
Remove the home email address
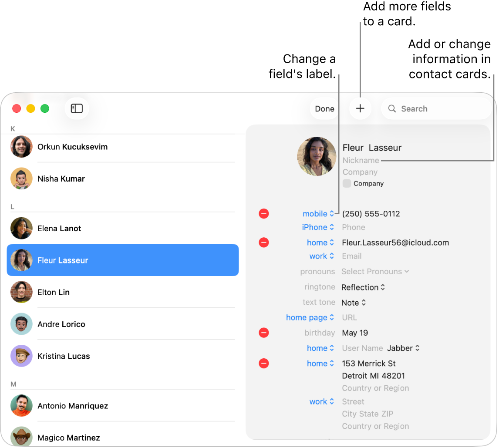[264, 243]
